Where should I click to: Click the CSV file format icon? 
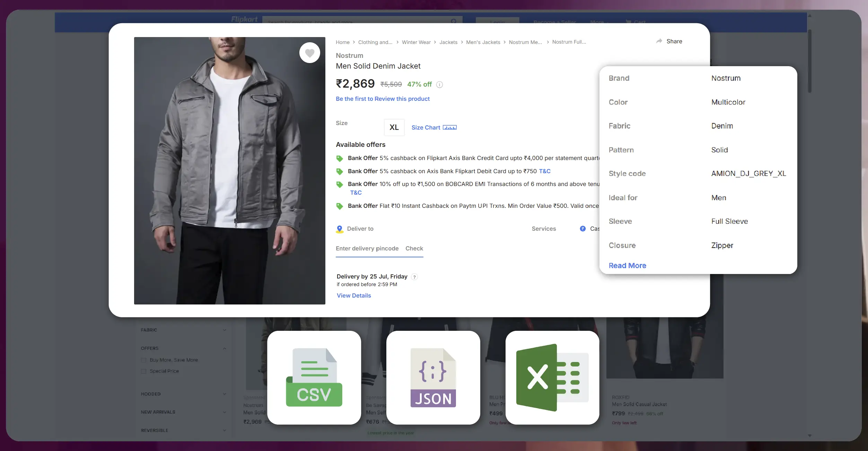pyautogui.click(x=314, y=378)
